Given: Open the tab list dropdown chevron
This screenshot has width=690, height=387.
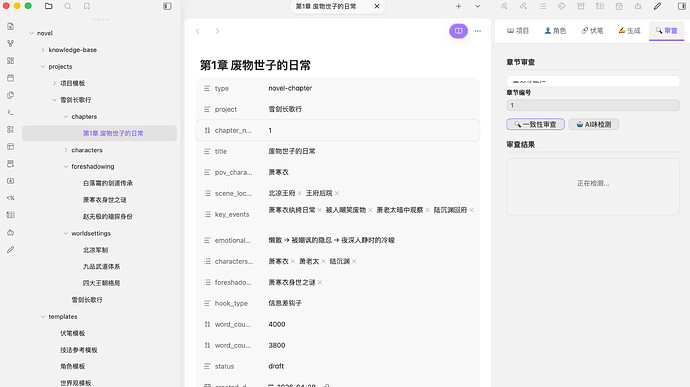Looking at the screenshot, I should tap(477, 6).
